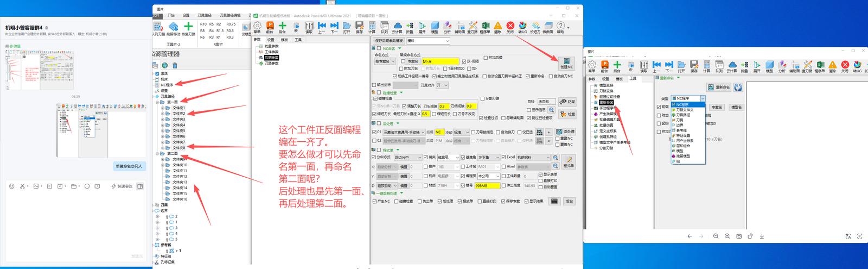Open the 类型 NC程序 combo box in right window

click(x=688, y=98)
